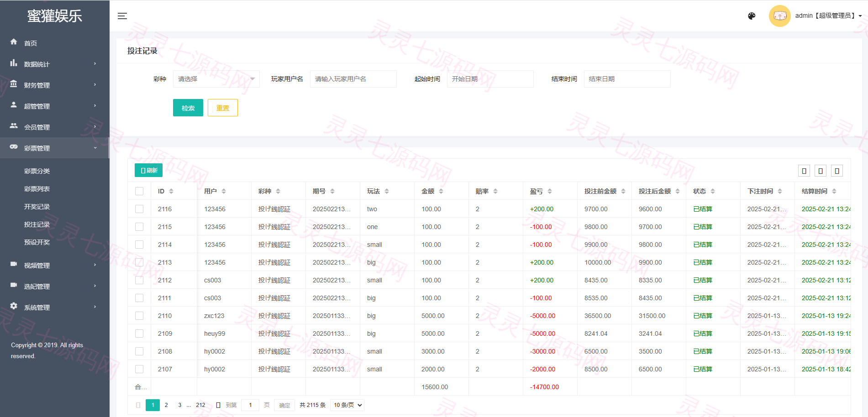This screenshot has height=417, width=868.
Task: Click the 会员管理 group icon
Action: [x=14, y=126]
